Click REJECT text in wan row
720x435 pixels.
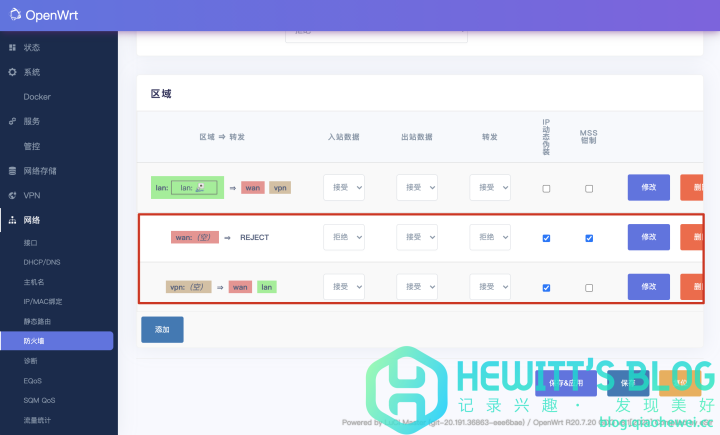pyautogui.click(x=254, y=237)
